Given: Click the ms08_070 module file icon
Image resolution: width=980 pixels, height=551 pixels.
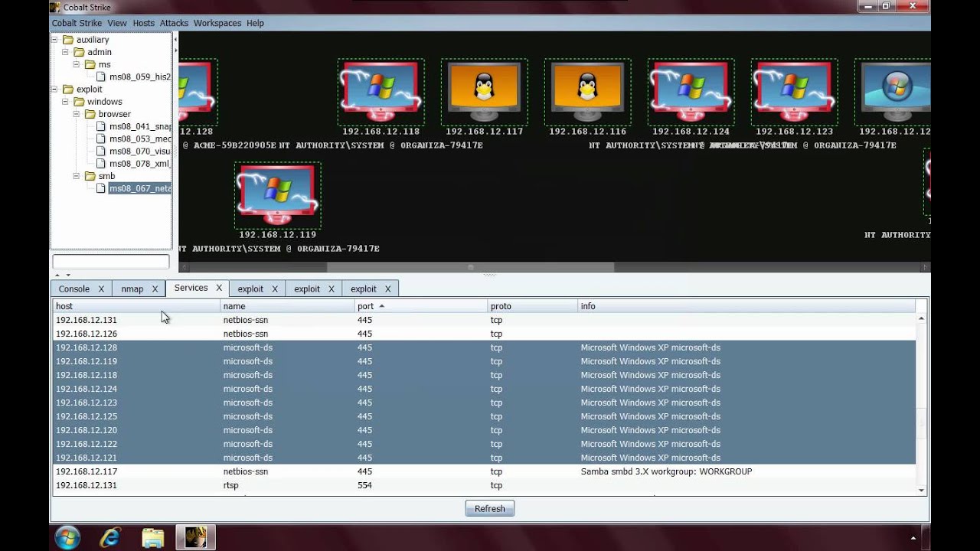Looking at the screenshot, I should (x=102, y=151).
